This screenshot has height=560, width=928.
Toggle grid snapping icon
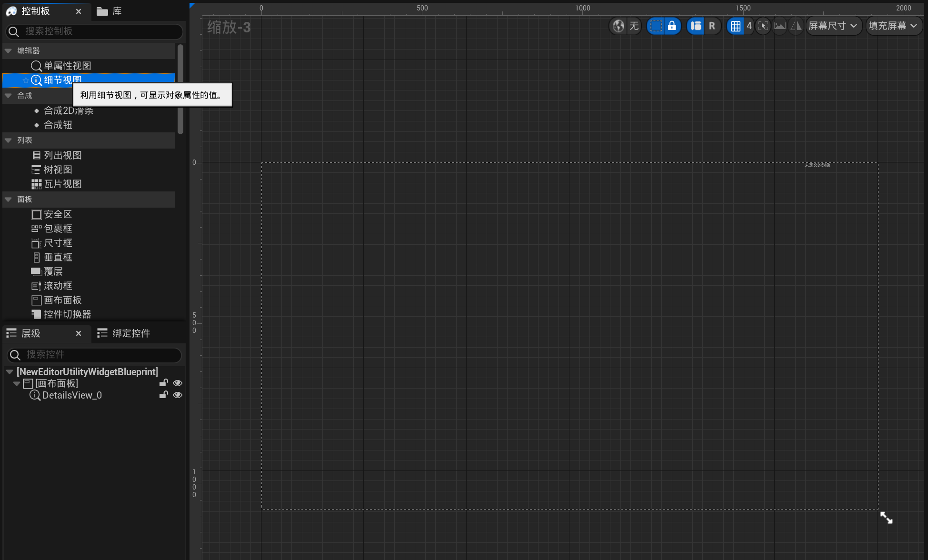click(x=735, y=26)
